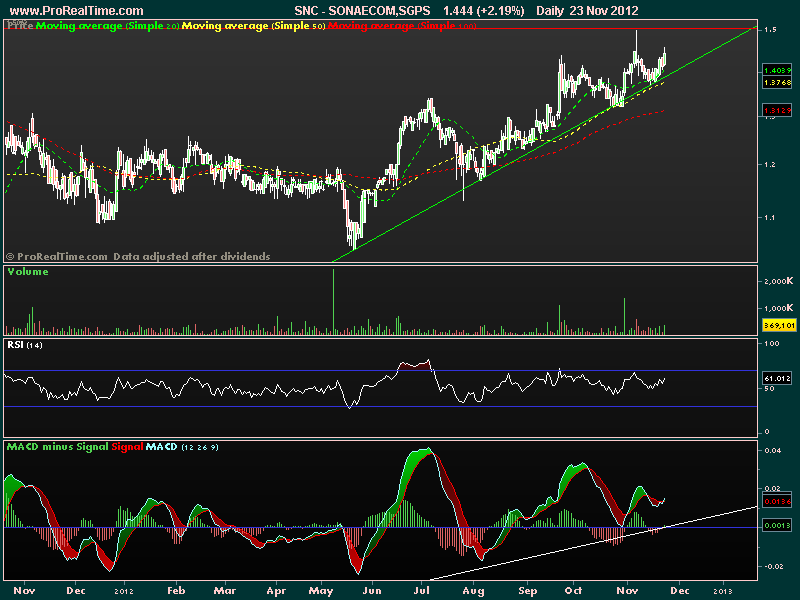Click the Aug month label on time axis

pos(473,591)
